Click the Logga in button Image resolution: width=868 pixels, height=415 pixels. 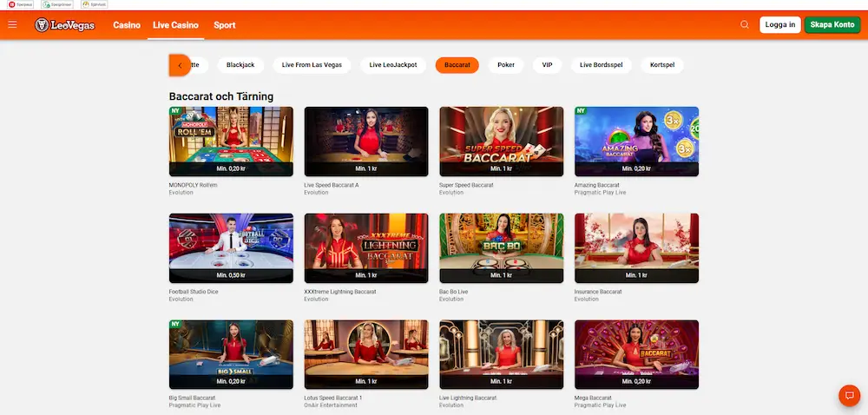pos(780,25)
